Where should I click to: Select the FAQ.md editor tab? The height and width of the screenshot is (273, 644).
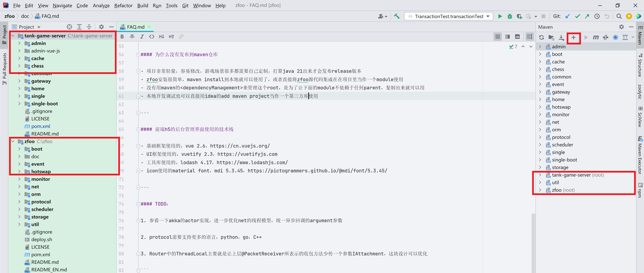(x=135, y=27)
